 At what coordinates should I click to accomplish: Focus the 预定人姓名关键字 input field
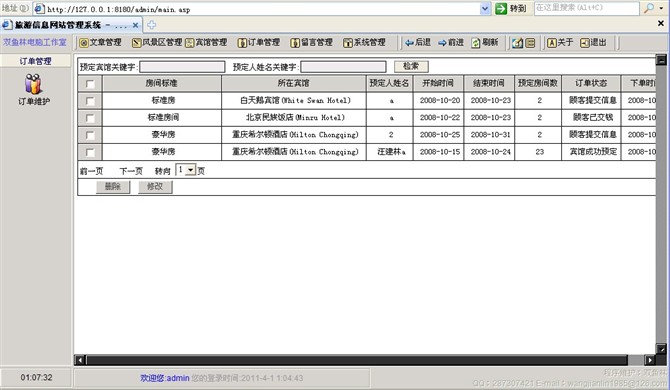coord(343,67)
